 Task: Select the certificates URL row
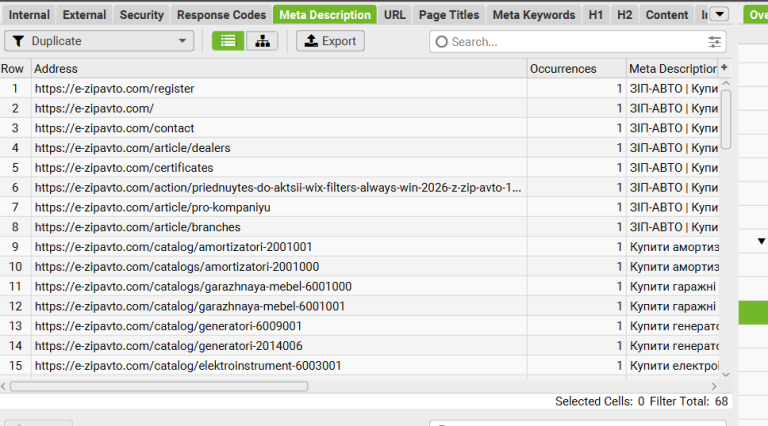(x=360, y=168)
